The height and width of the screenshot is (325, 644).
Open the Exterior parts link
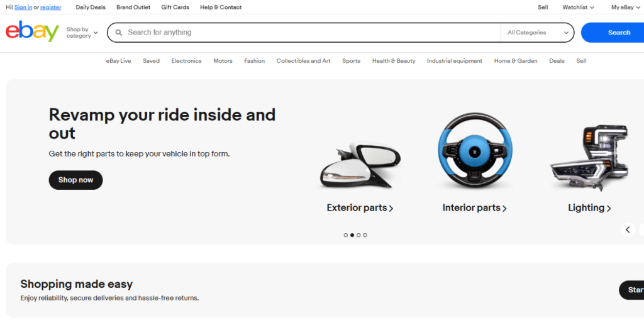click(x=360, y=208)
